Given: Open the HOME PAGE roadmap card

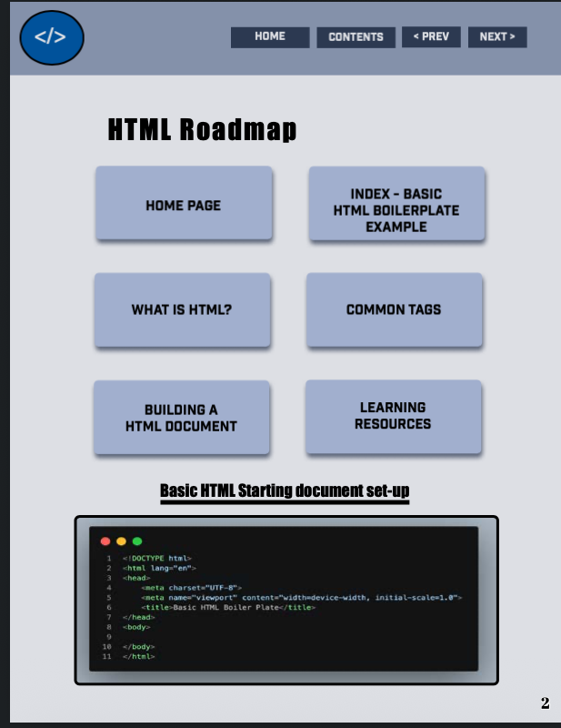Looking at the screenshot, I should (x=184, y=203).
